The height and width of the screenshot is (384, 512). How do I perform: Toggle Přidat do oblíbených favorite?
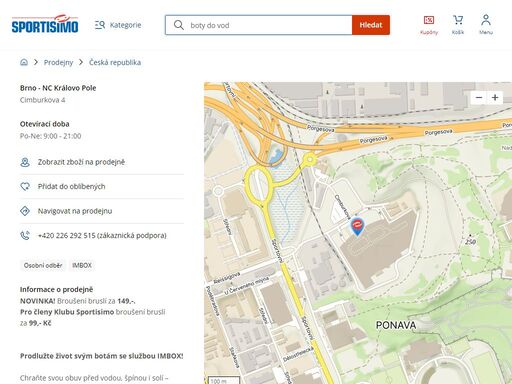[x=102, y=187]
